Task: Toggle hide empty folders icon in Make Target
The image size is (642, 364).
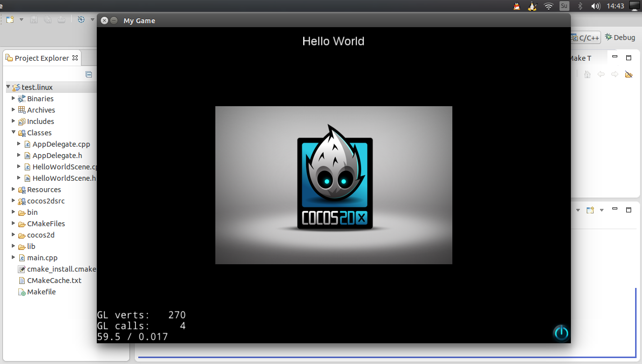Action: (629, 75)
